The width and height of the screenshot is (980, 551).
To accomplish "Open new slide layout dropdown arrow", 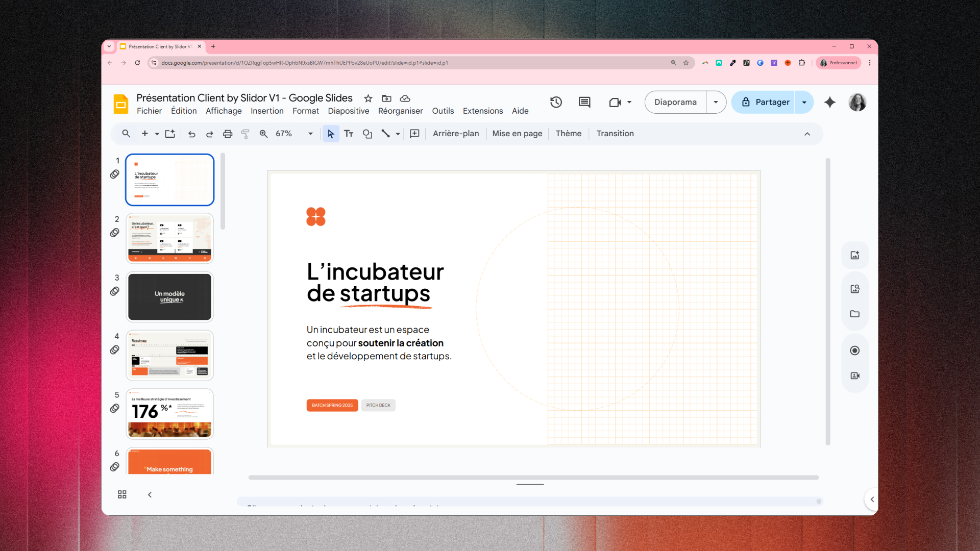I will tap(157, 134).
